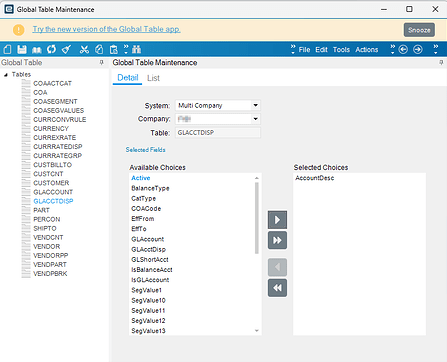Open the Company dropdown
The width and height of the screenshot is (447, 362).
click(x=256, y=119)
